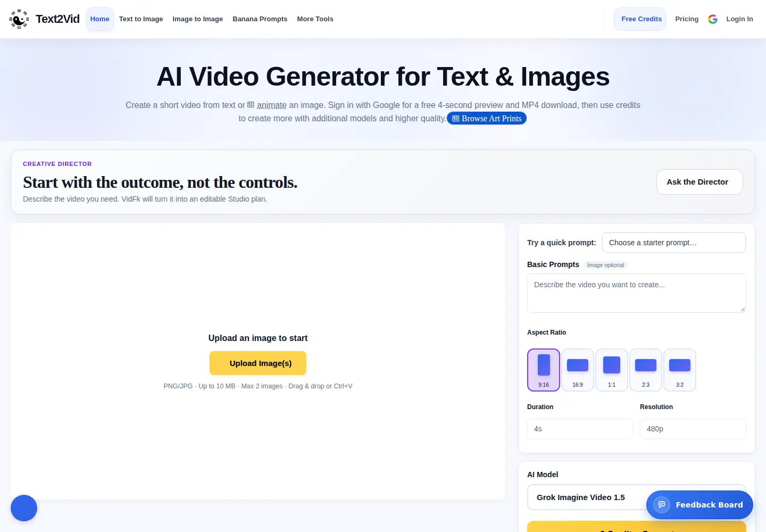This screenshot has height=532, width=766.
Task: Open the Text to Image page
Action: coord(141,19)
